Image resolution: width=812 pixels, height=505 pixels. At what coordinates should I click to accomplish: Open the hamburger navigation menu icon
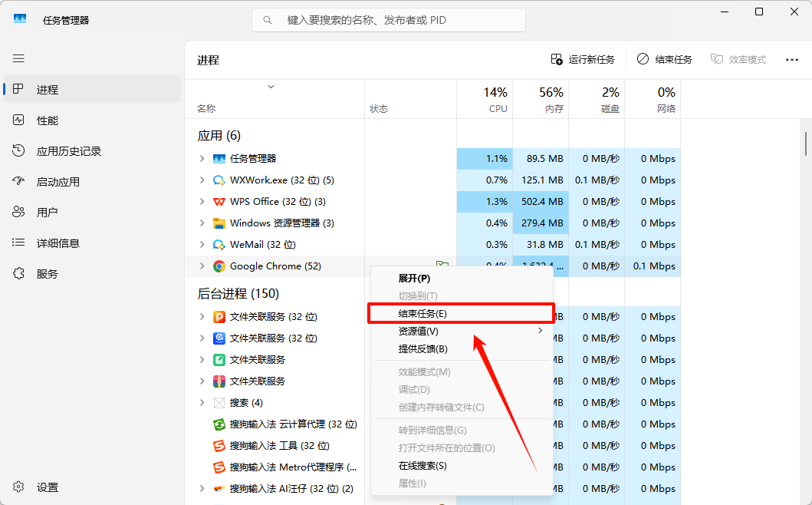[18, 58]
